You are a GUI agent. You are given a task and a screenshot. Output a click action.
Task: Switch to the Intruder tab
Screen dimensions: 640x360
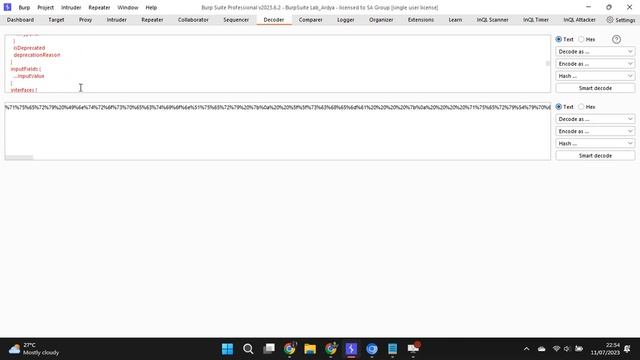point(116,20)
